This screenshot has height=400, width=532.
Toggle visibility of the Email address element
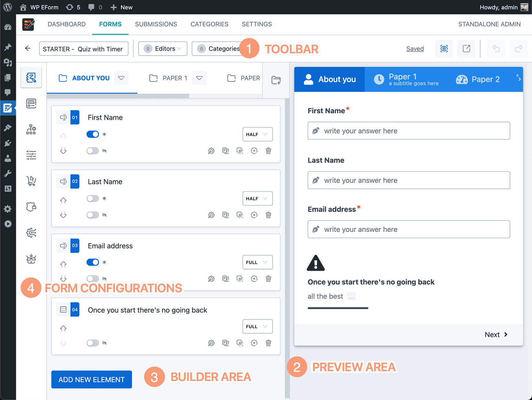point(93,279)
